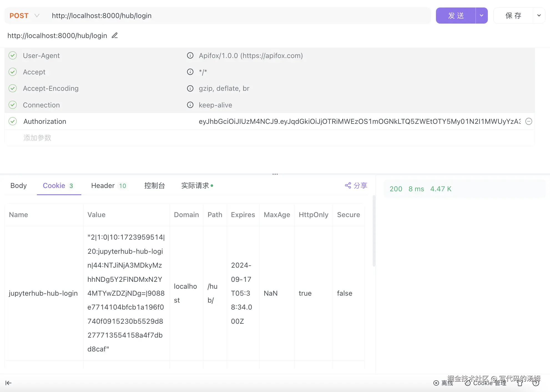Screen dimensions: 550x392
Task: Expand the collapsed left sidebar
Action: 8,383
